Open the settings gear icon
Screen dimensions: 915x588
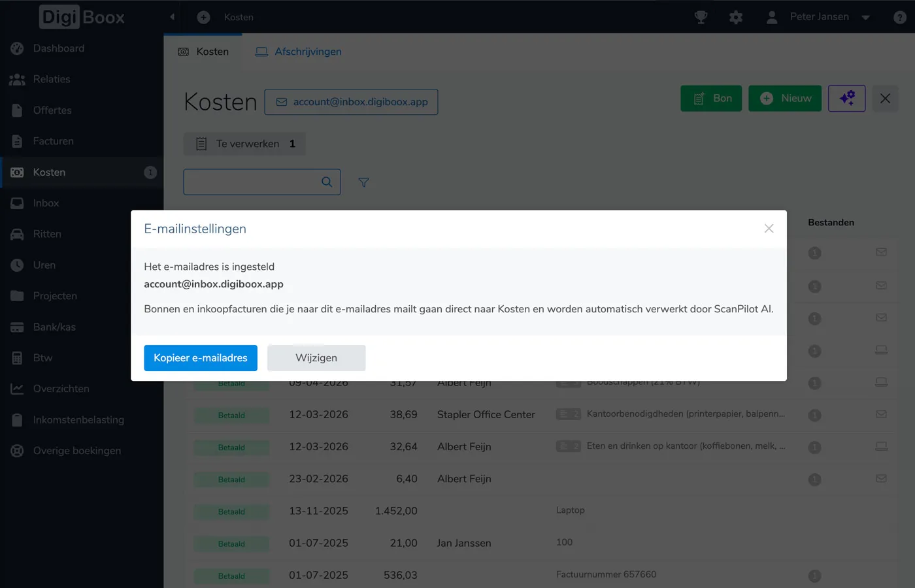click(736, 17)
